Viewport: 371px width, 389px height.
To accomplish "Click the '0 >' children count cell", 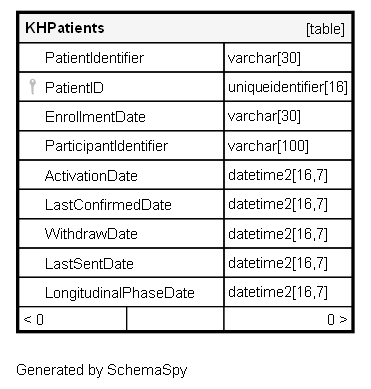I will 288,319.
